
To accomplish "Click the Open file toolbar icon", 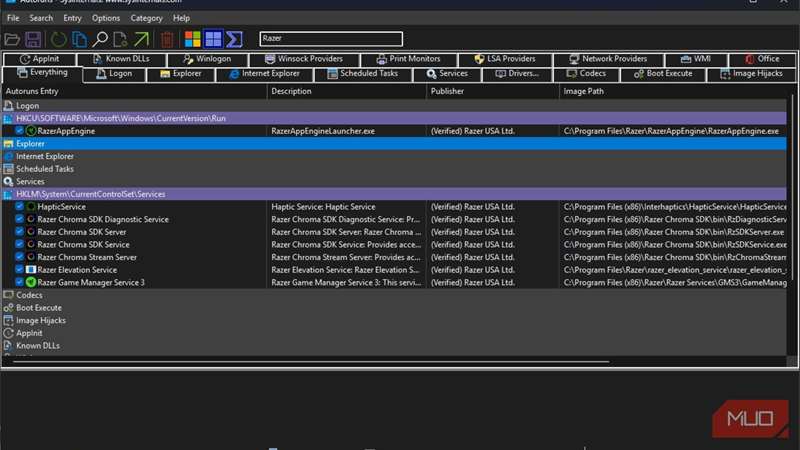I will [x=12, y=39].
